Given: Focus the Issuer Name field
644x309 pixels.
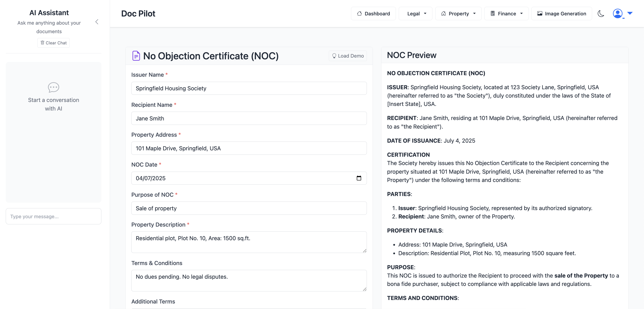Looking at the screenshot, I should [x=249, y=88].
